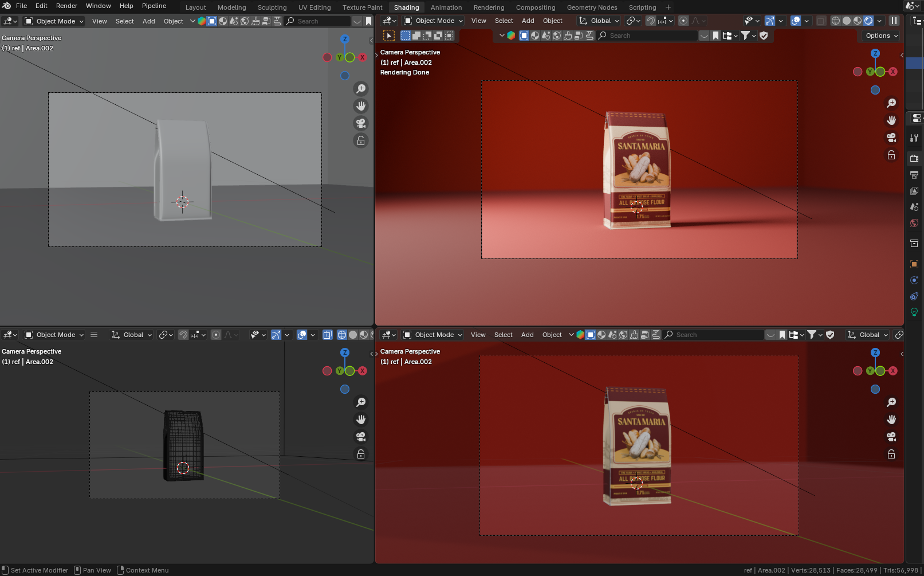The width and height of the screenshot is (924, 576).
Task: Open Global orientation dropdown in top-right viewport
Action: [x=599, y=21]
